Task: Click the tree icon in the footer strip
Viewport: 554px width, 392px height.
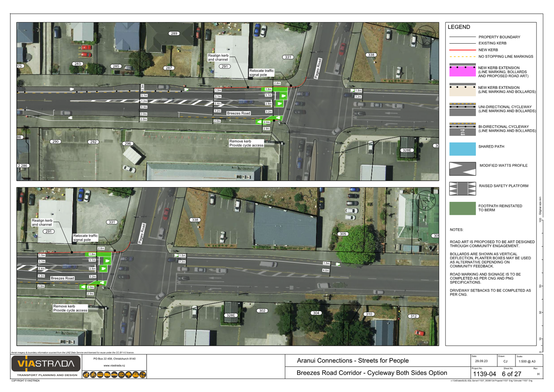Action: [x=128, y=375]
